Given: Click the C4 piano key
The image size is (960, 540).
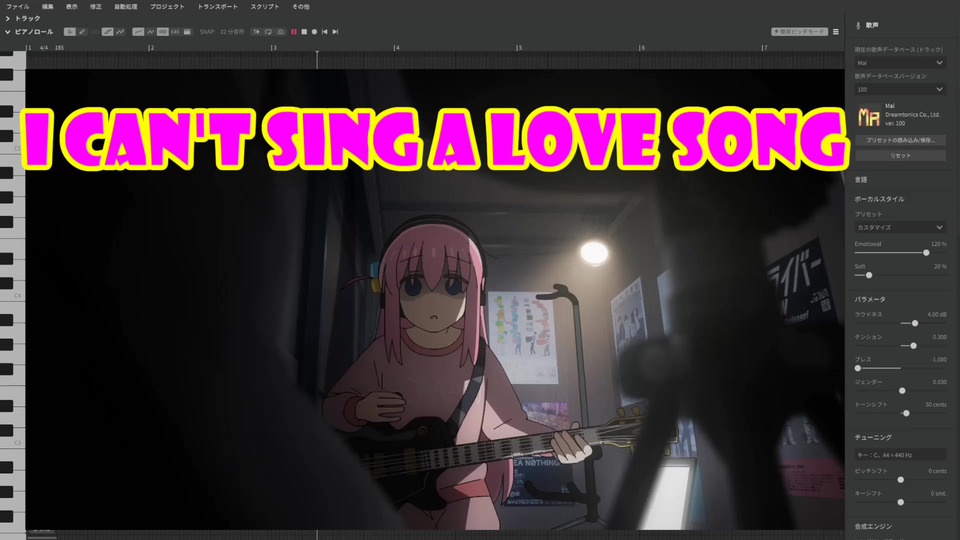Looking at the screenshot, I should click(12, 295).
